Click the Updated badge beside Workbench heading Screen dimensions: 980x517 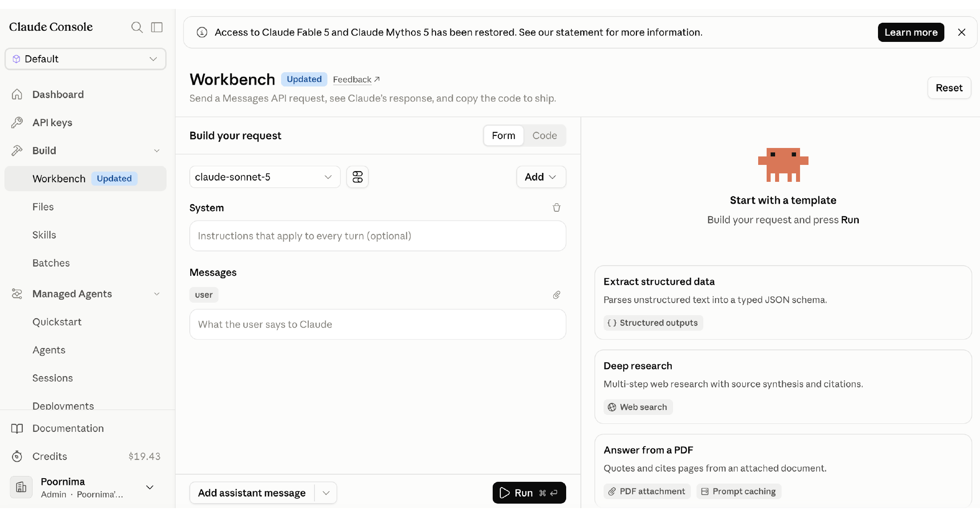[304, 79]
